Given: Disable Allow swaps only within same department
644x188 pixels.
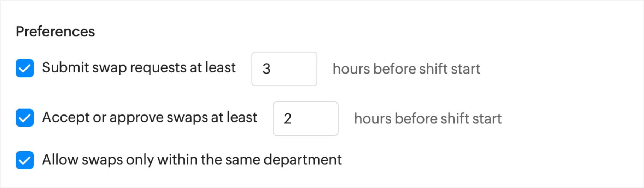Looking at the screenshot, I should click(x=25, y=160).
